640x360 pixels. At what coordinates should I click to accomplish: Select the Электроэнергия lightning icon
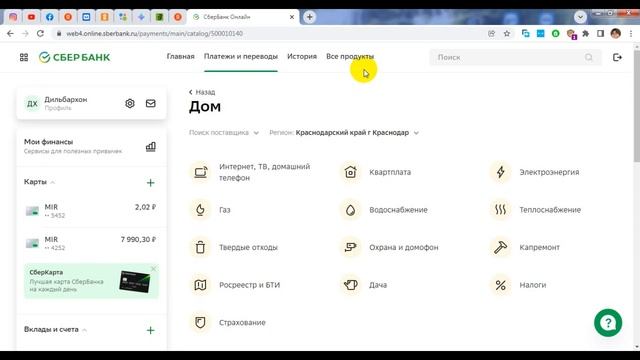(501, 172)
